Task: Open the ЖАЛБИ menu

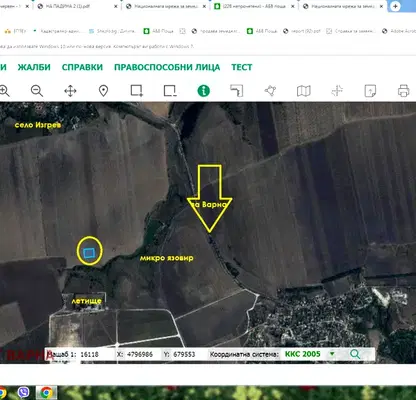Action: point(34,67)
